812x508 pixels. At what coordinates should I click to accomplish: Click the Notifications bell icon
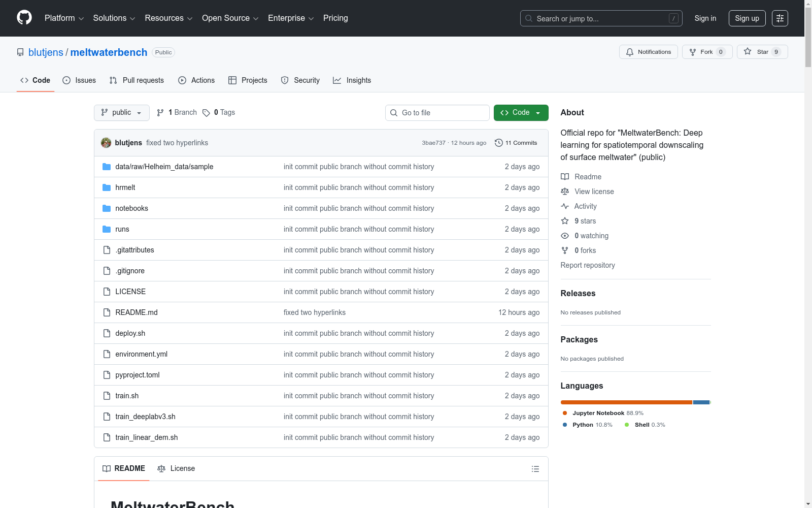point(630,52)
